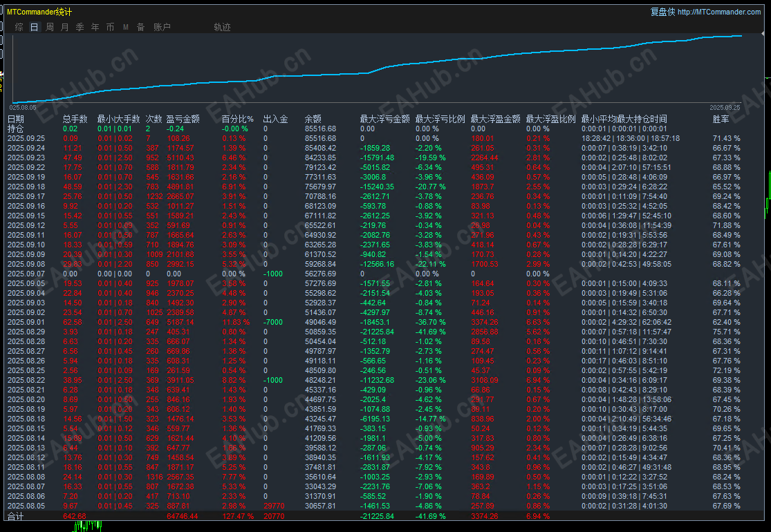Select the 2025.08.29 date row

coord(26,332)
